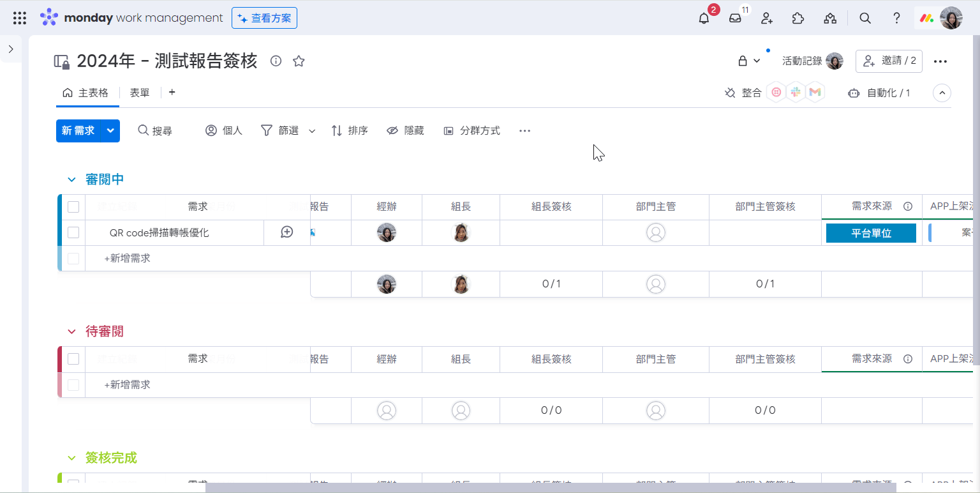Click 經辦 avatar in QR code row
Image resolution: width=980 pixels, height=493 pixels.
(x=387, y=232)
